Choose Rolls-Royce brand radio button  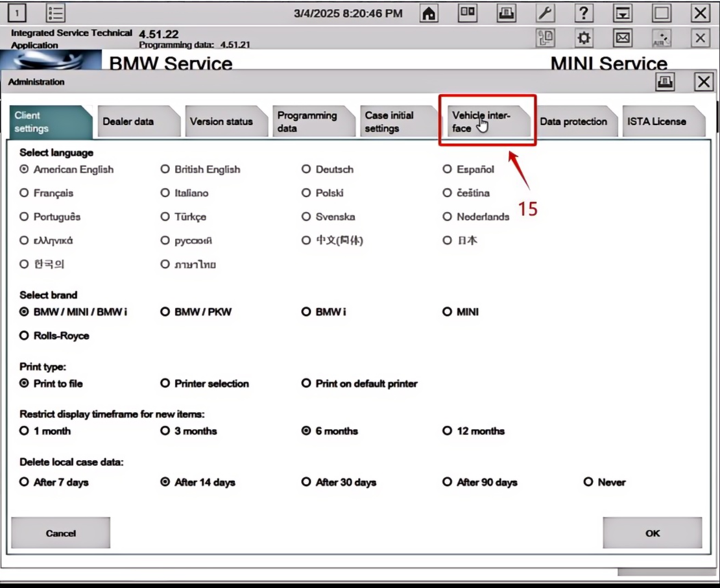coord(25,336)
